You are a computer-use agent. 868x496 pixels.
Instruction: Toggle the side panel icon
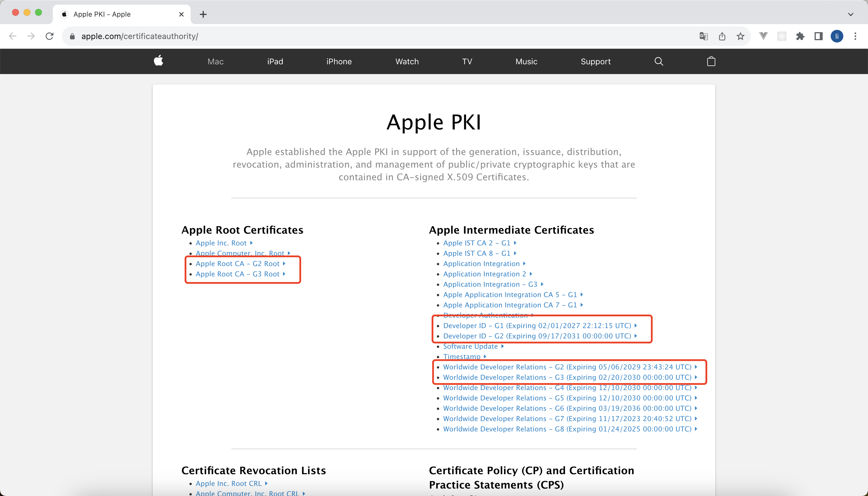pos(819,36)
